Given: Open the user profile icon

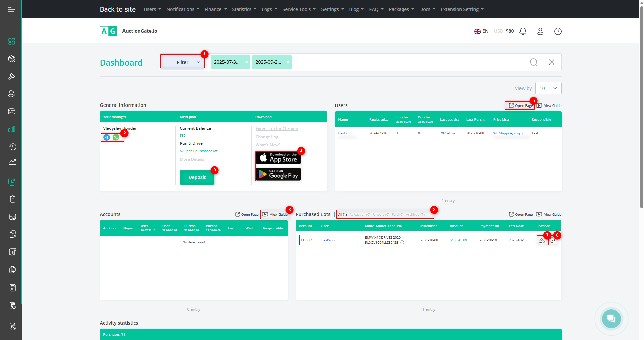Looking at the screenshot, I should click(x=540, y=31).
